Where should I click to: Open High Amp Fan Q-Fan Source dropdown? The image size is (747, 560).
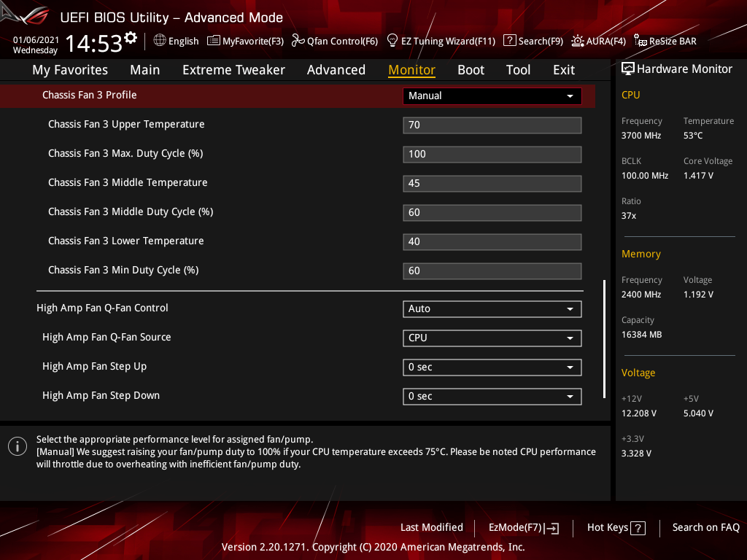pos(492,338)
